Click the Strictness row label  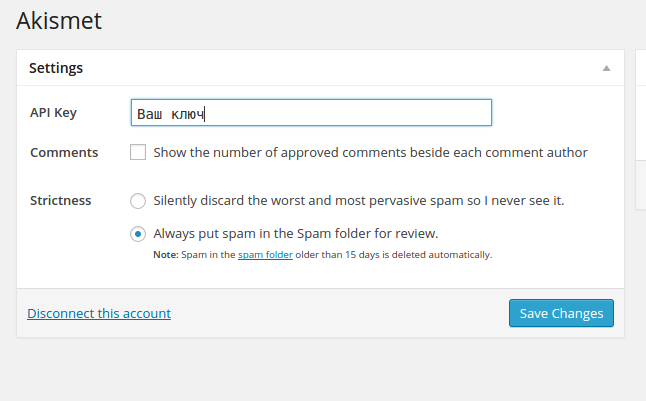[x=61, y=200]
